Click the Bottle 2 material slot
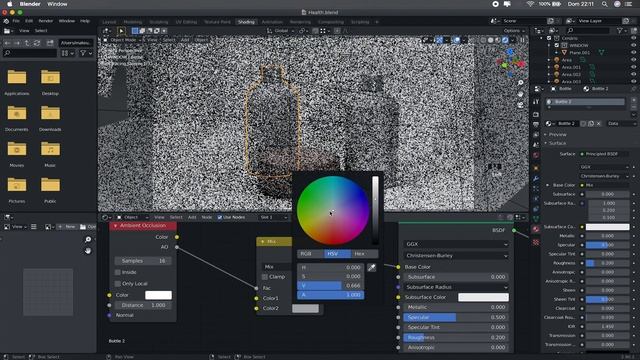The height and width of the screenshot is (360, 640). pos(586,102)
